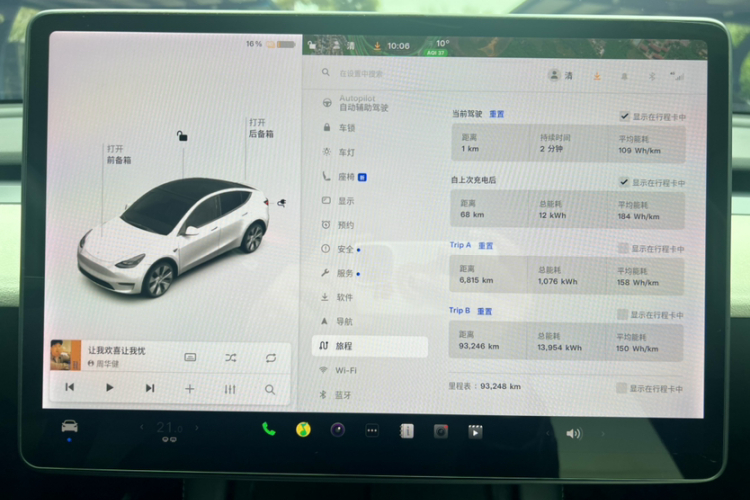Open the audio equalizer icon
This screenshot has height=500, width=750.
[x=230, y=389]
